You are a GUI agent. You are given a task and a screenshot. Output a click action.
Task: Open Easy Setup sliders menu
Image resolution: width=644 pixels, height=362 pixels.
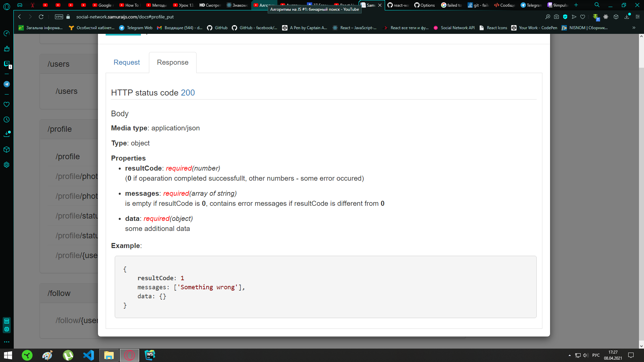(x=638, y=17)
